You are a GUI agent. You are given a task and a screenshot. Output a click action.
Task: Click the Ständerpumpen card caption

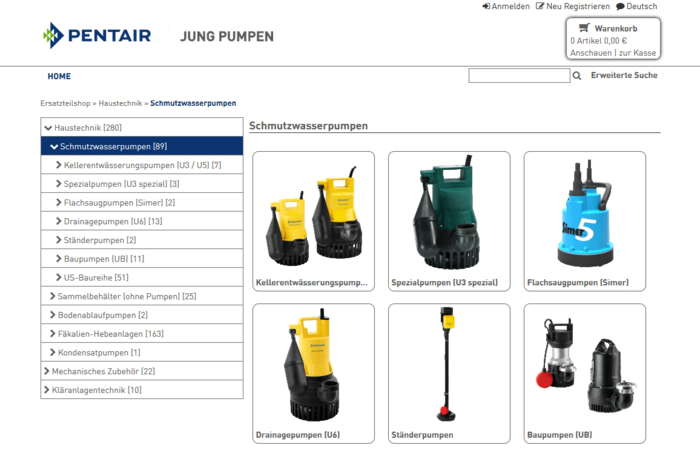coord(422,435)
